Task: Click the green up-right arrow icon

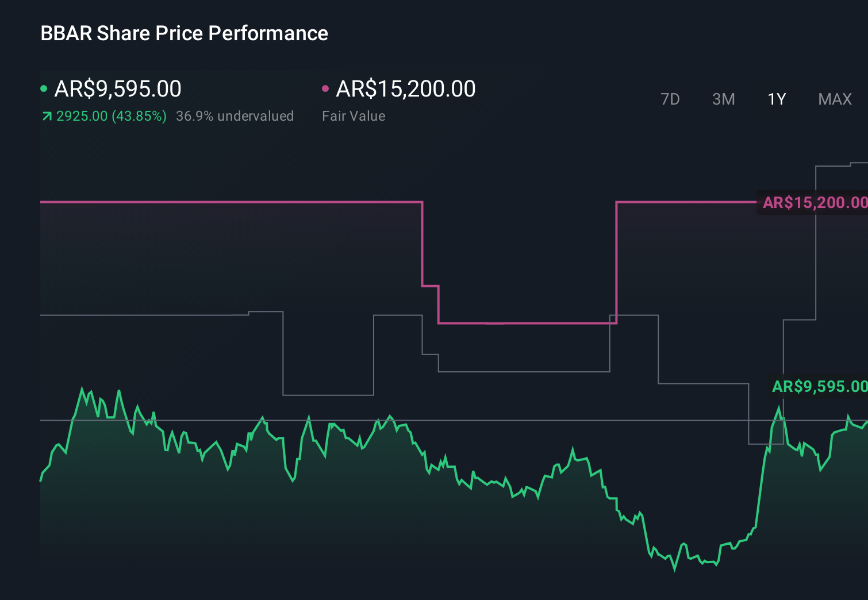Action: [47, 117]
